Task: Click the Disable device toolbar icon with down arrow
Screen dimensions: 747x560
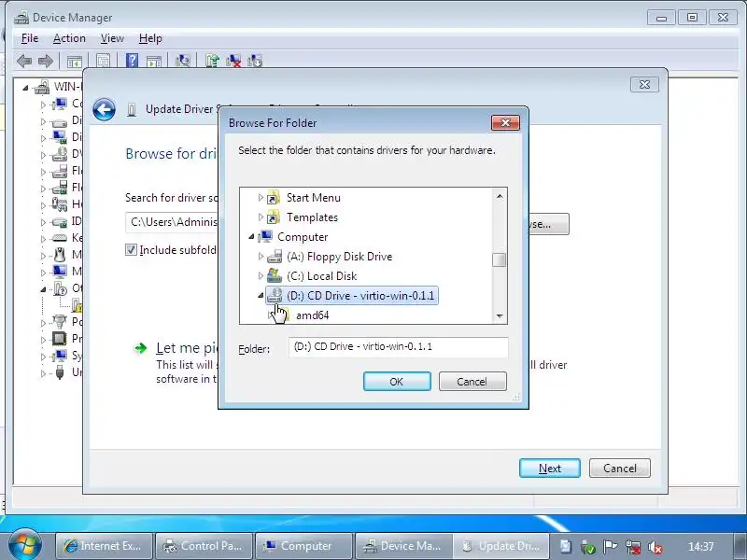Action: tap(255, 61)
